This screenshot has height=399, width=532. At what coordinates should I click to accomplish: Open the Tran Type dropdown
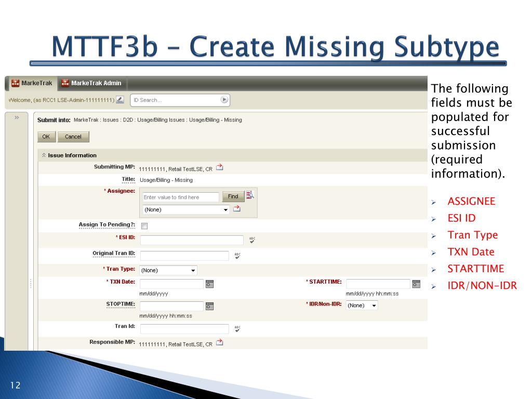tap(168, 270)
